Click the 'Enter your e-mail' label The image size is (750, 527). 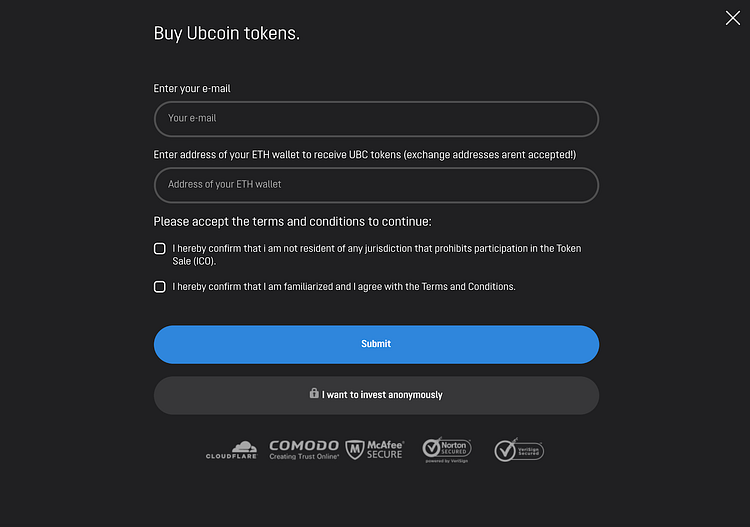(193, 89)
